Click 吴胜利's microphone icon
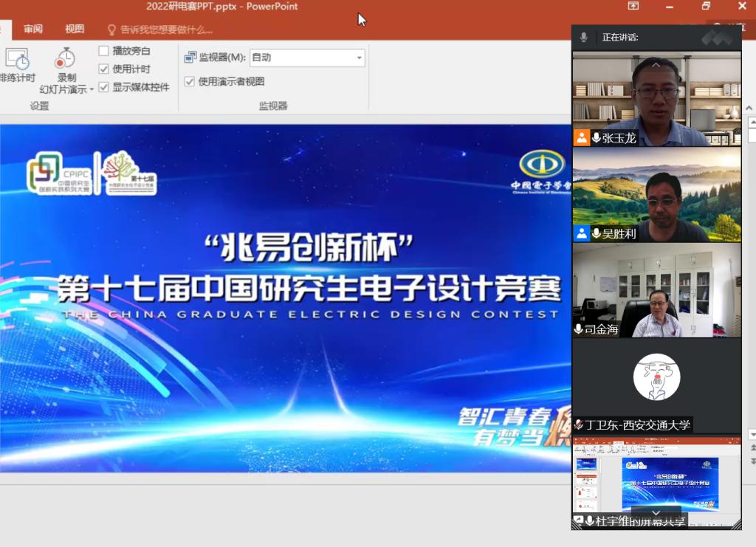Screen dimensions: 756x547 (597, 234)
